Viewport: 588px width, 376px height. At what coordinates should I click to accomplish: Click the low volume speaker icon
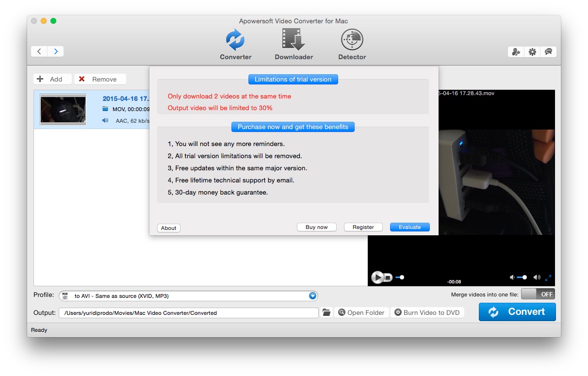(x=512, y=278)
